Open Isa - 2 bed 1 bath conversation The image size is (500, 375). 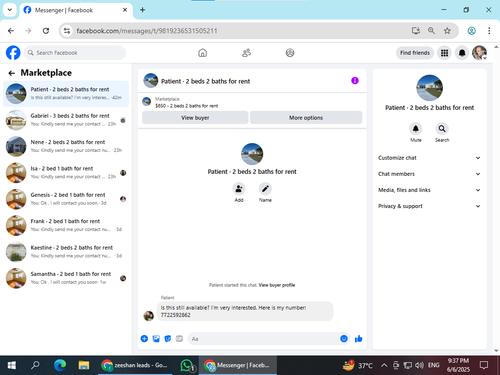[66, 172]
